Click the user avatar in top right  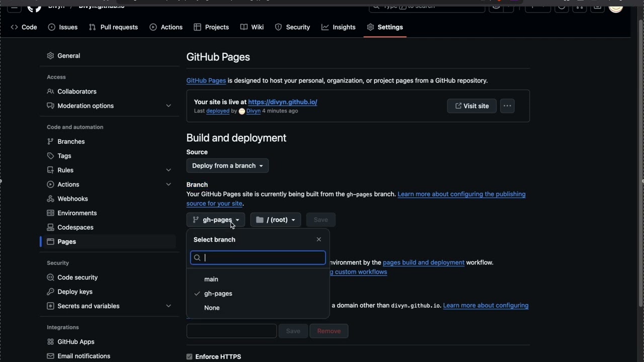(616, 7)
